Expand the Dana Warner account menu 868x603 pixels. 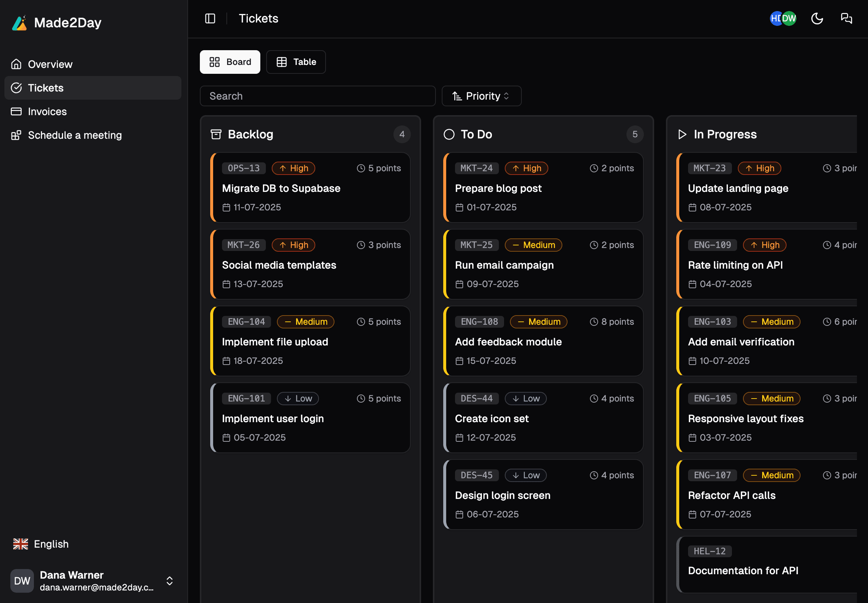coord(169,581)
